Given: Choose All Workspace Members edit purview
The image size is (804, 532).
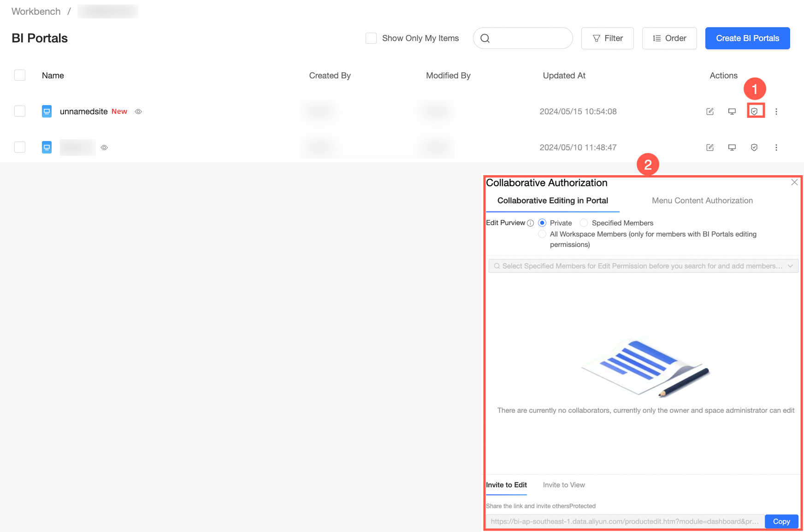Looking at the screenshot, I should point(542,234).
